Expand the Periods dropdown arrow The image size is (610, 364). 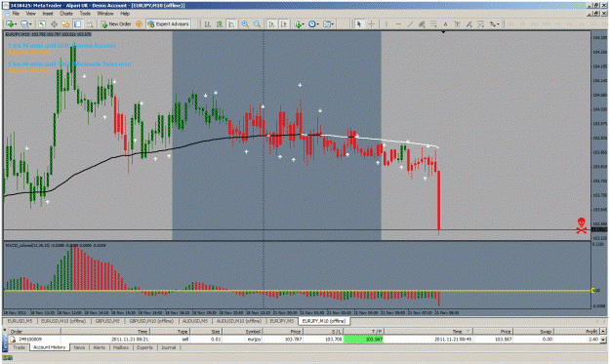click(x=318, y=24)
